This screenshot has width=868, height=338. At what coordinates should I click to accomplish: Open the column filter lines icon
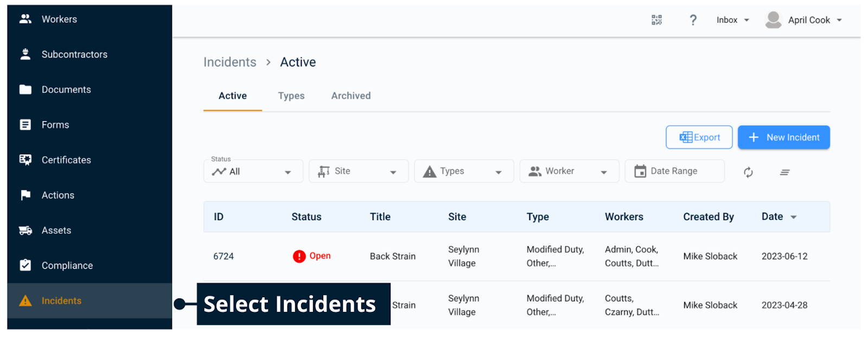pyautogui.click(x=784, y=172)
